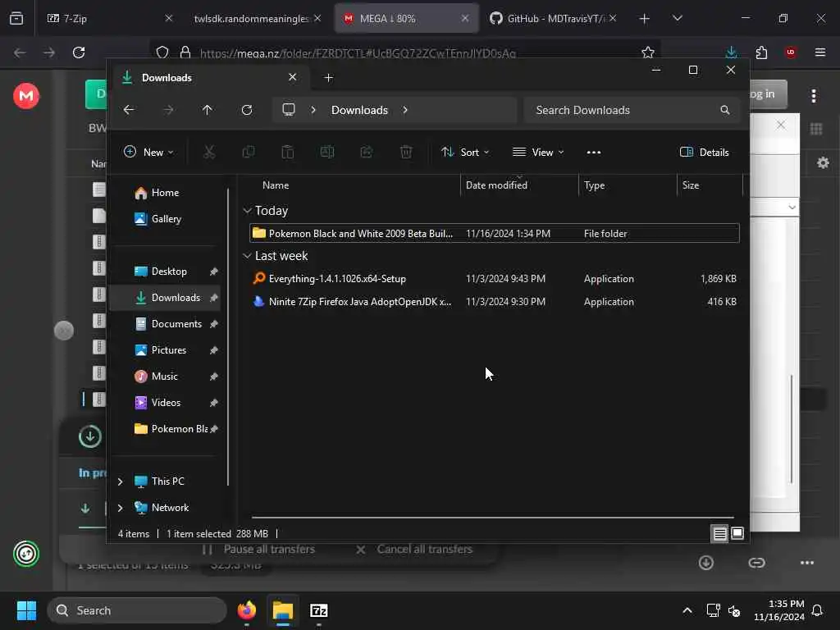Collapse the Today group
840x630 pixels.
(247, 211)
